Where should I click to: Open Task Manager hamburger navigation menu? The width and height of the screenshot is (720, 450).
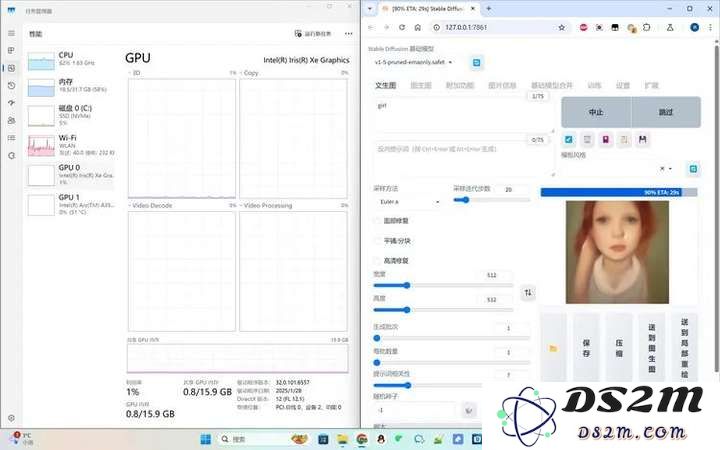click(x=11, y=33)
